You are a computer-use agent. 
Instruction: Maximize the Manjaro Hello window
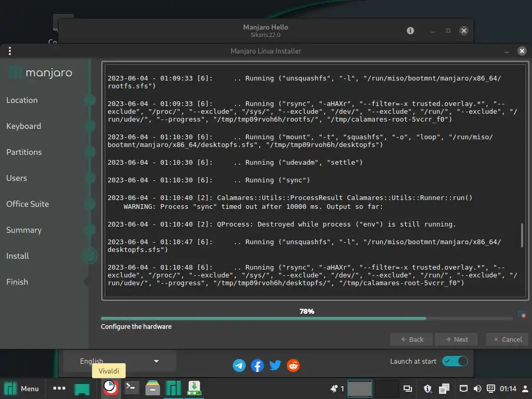[448, 31]
